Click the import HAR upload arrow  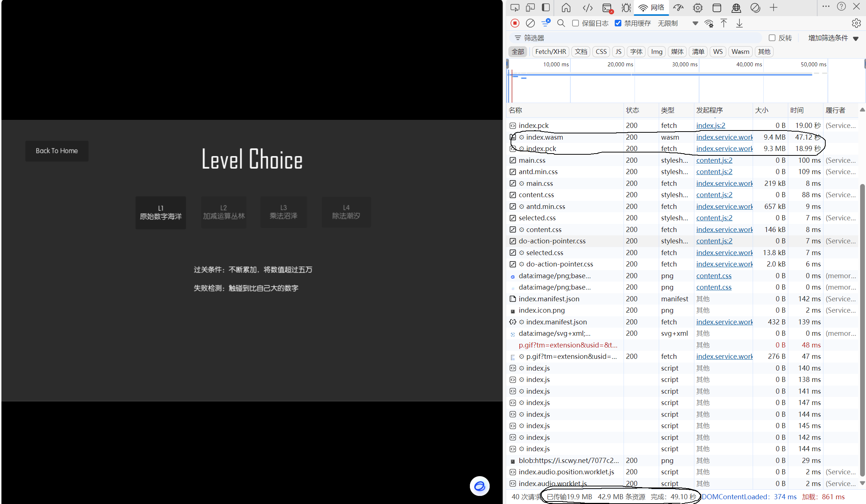click(x=724, y=23)
